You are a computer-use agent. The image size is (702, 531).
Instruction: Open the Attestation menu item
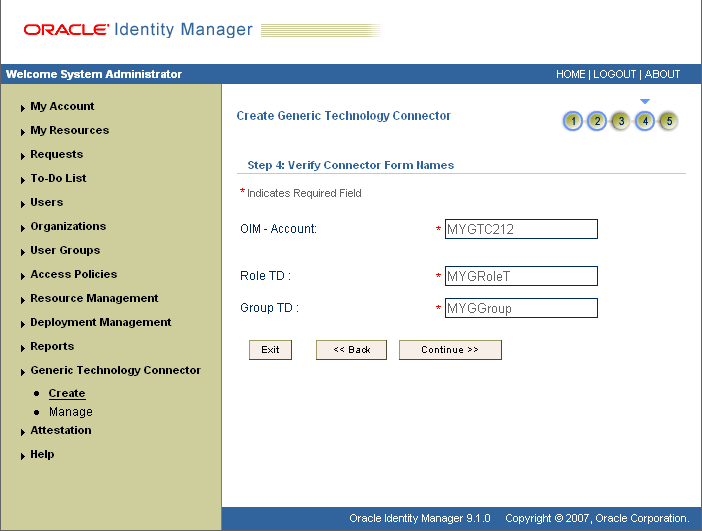click(61, 430)
